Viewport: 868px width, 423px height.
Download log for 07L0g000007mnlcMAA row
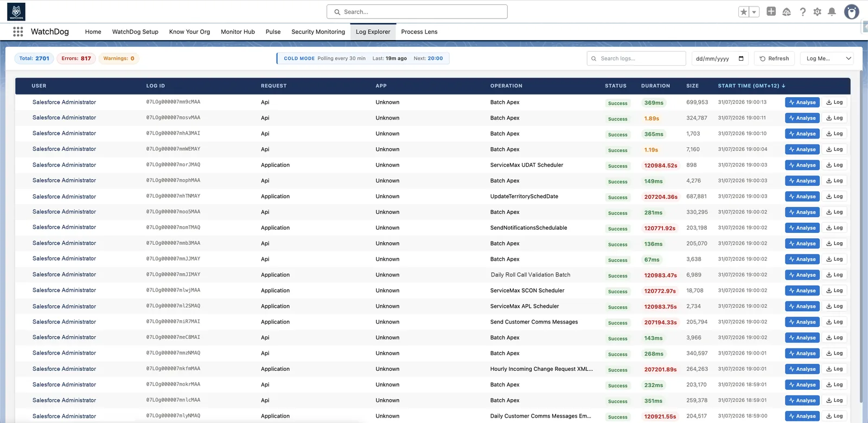(x=834, y=401)
